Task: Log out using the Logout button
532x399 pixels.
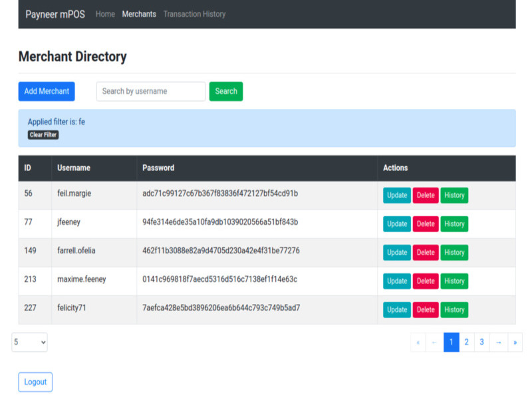Action: point(35,382)
